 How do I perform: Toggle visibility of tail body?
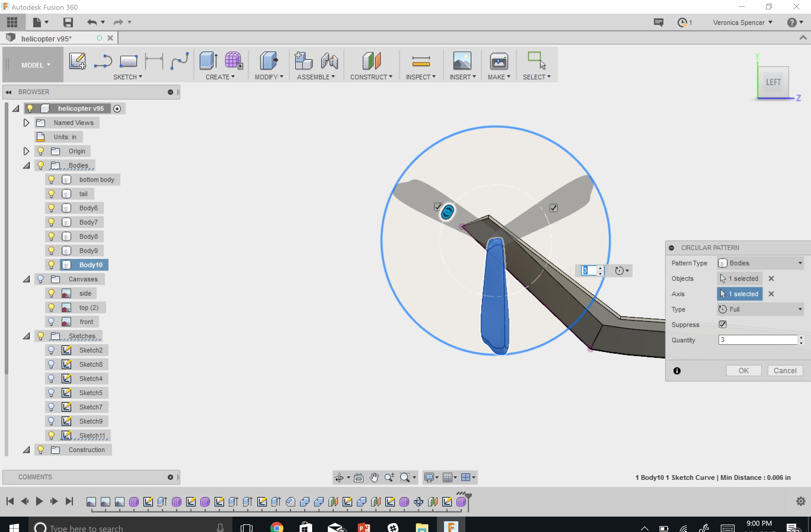point(51,193)
